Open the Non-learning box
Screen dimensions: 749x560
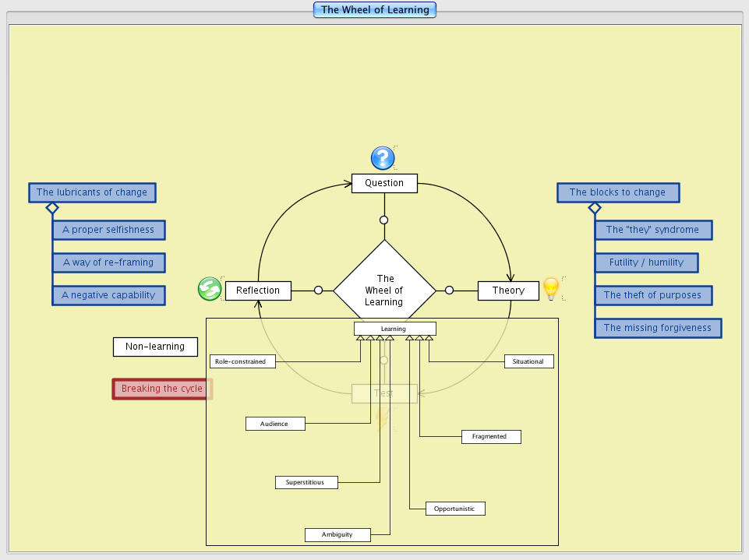tap(155, 347)
